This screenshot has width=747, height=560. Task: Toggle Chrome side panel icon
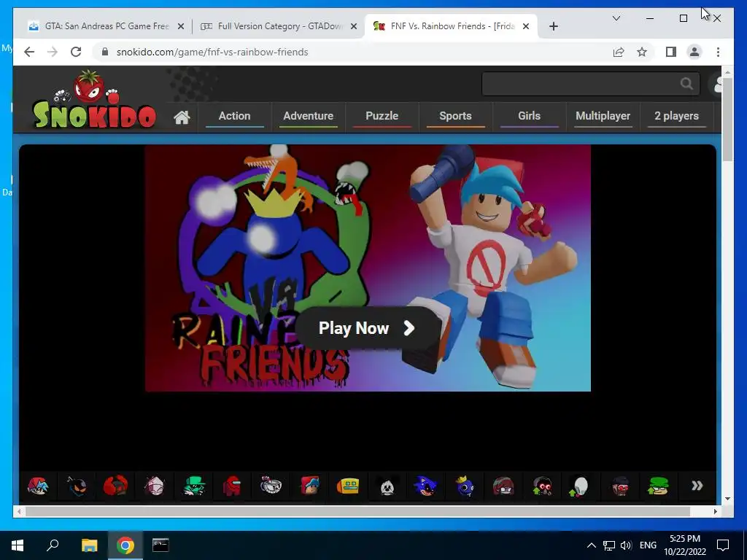[x=671, y=52]
